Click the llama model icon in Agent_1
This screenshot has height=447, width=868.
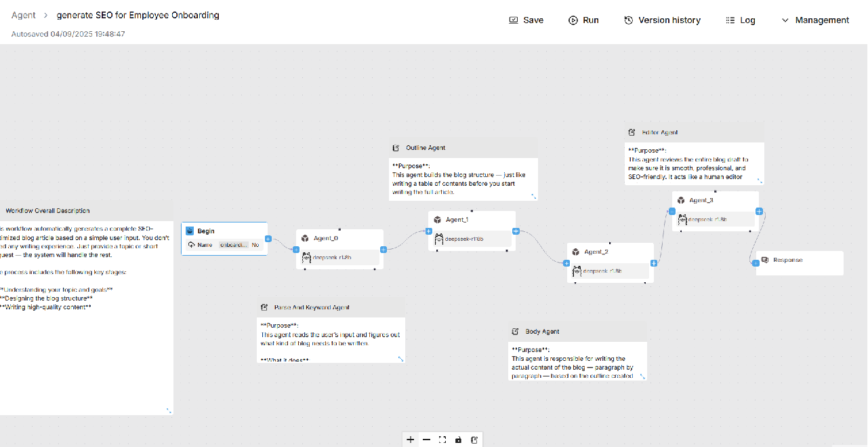pyautogui.click(x=439, y=239)
